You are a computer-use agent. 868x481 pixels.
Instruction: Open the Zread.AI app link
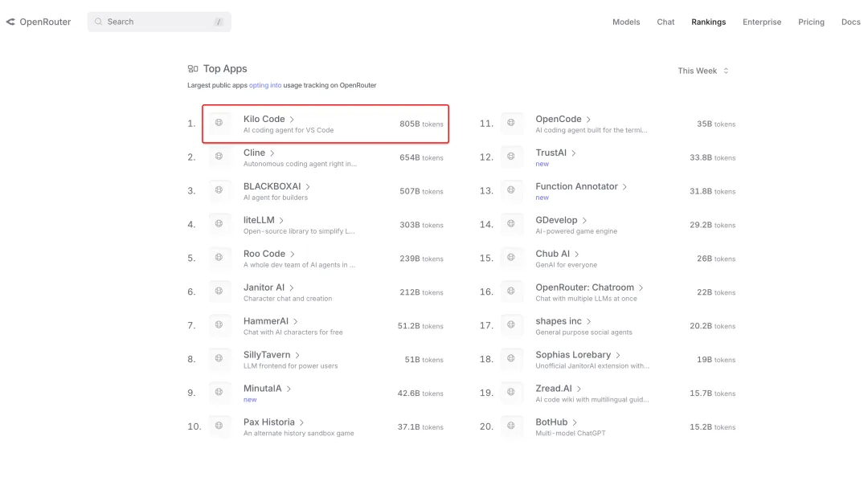tap(554, 389)
